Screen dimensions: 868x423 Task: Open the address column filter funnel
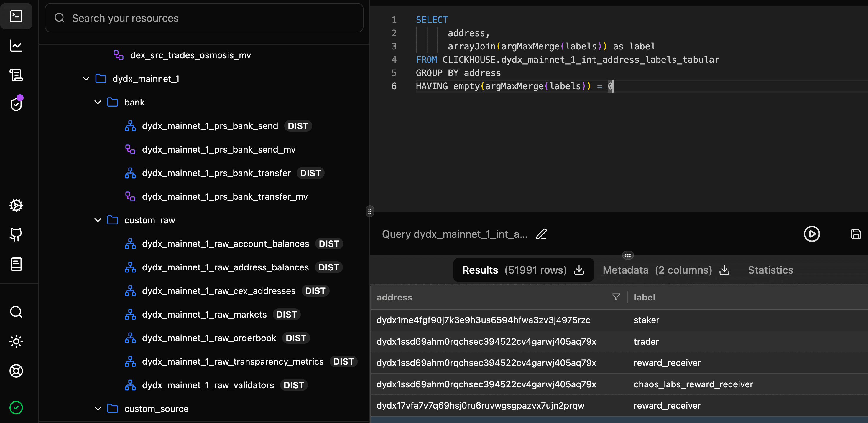click(616, 297)
